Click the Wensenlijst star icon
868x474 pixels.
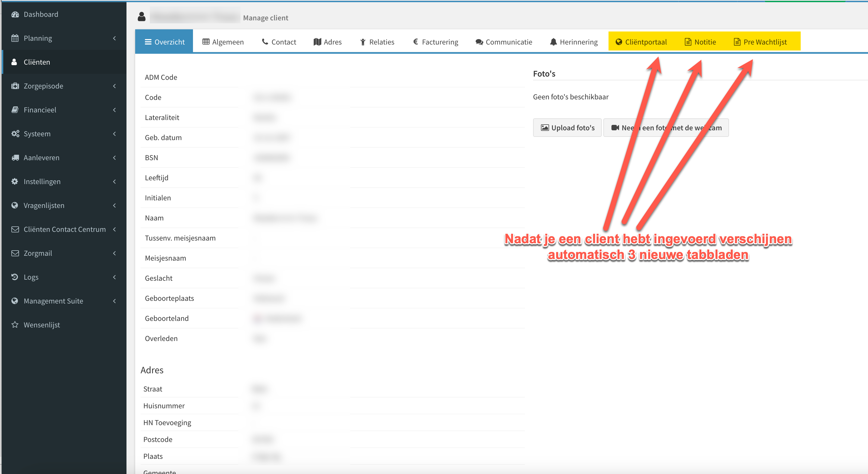pyautogui.click(x=15, y=325)
